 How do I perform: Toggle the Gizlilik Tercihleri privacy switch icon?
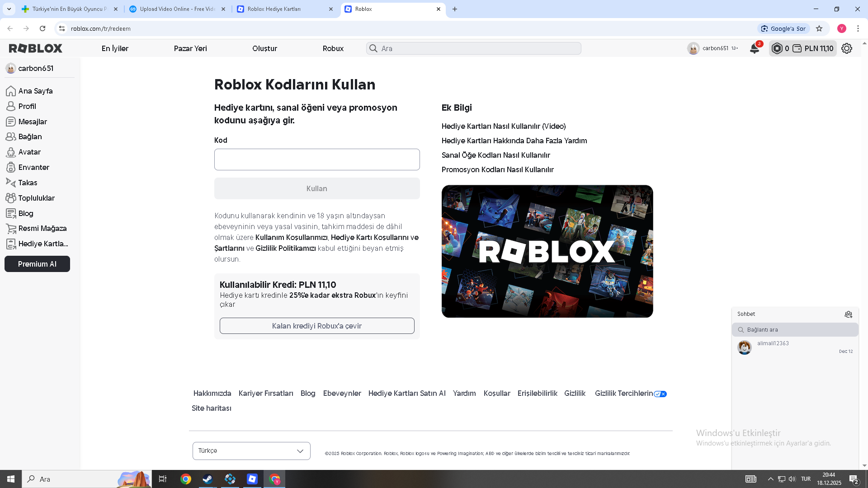660,394
